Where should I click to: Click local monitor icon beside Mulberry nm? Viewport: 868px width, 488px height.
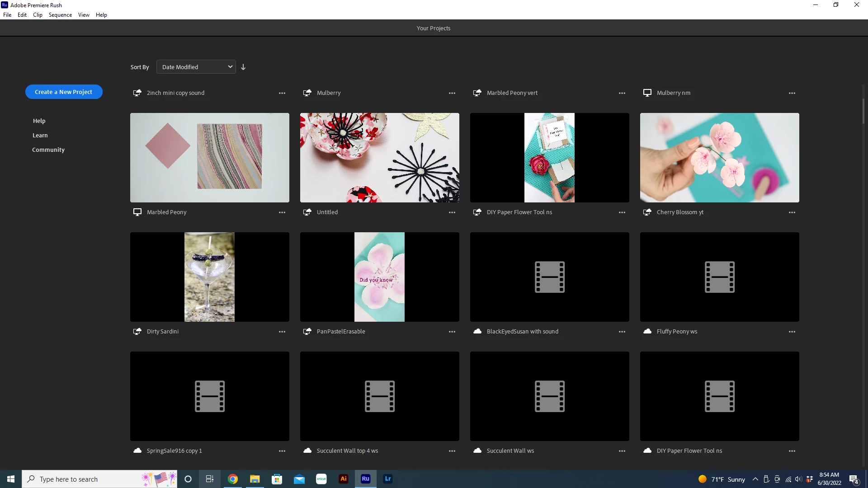(x=647, y=93)
